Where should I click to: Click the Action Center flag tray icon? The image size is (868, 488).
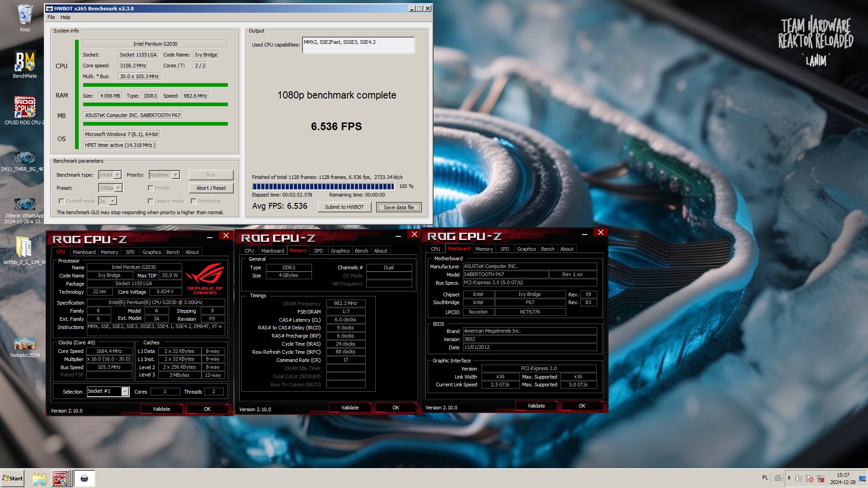coord(809,478)
